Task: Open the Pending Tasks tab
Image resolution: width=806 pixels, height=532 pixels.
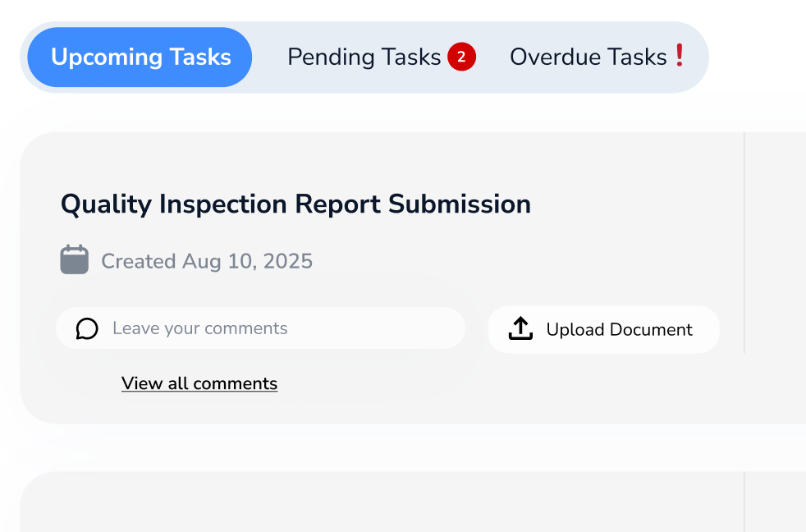Action: (364, 57)
